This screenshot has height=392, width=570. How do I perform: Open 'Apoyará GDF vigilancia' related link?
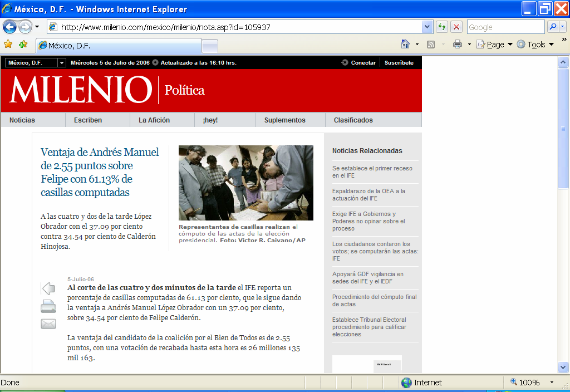368,277
